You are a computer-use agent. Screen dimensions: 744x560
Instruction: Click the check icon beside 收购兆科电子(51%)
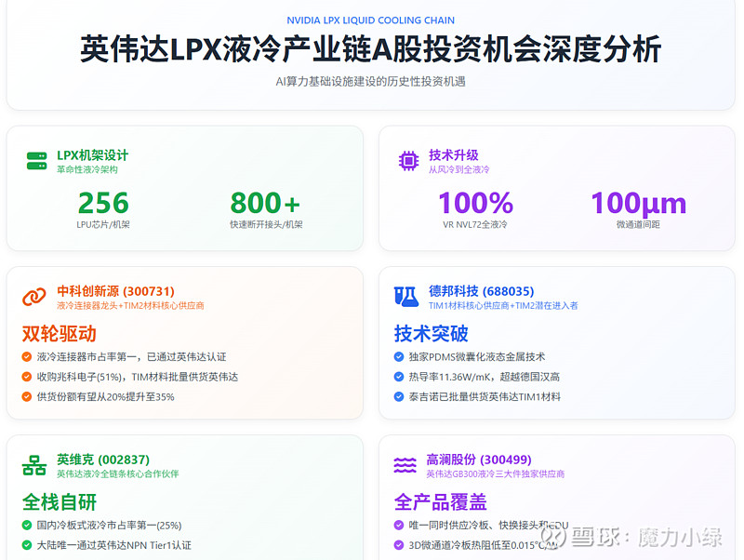(x=27, y=377)
